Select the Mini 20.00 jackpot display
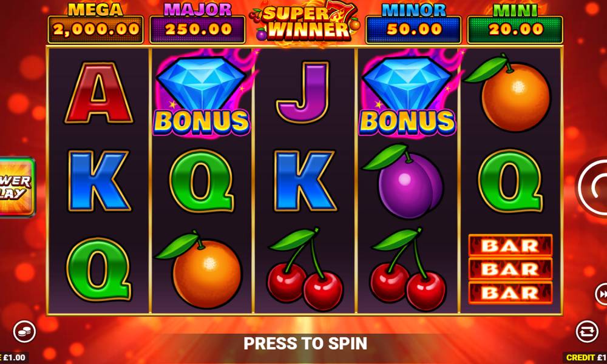The width and height of the screenshot is (607, 364). [515, 24]
